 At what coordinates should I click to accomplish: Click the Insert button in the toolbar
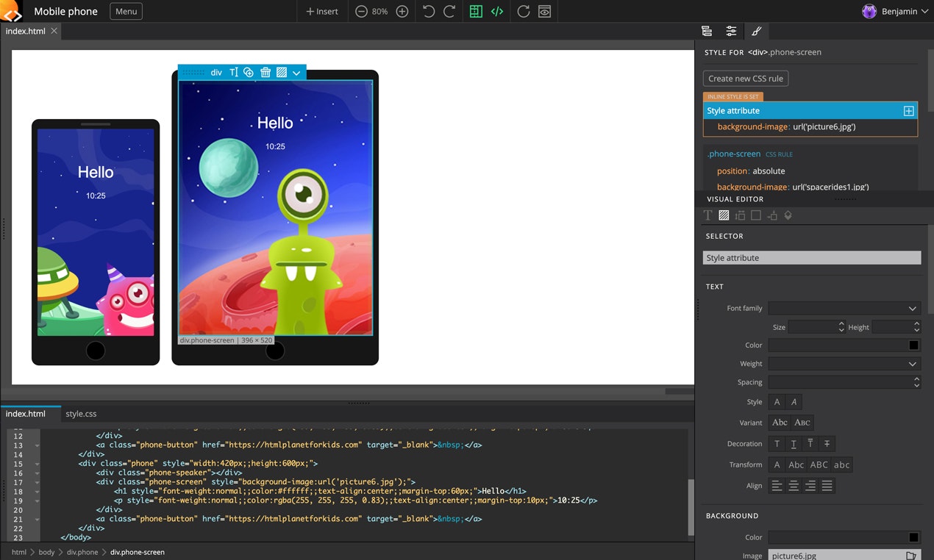321,11
